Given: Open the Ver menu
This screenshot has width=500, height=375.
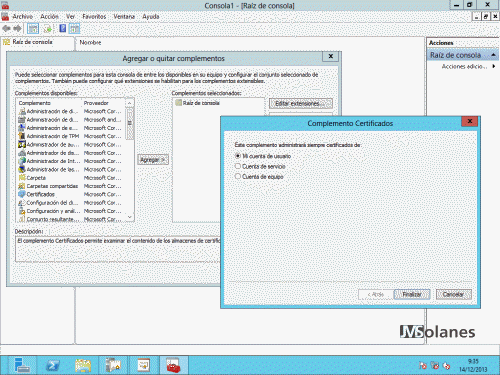Looking at the screenshot, I should pos(70,16).
